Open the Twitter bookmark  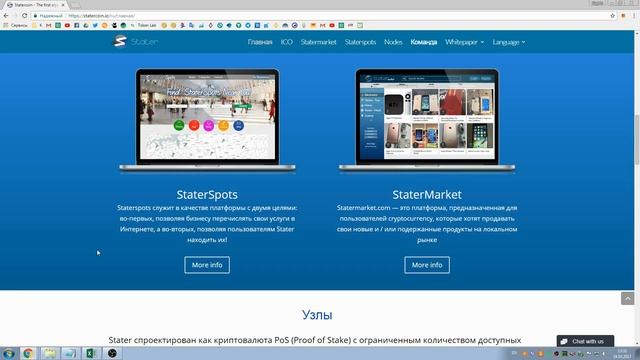95,25
